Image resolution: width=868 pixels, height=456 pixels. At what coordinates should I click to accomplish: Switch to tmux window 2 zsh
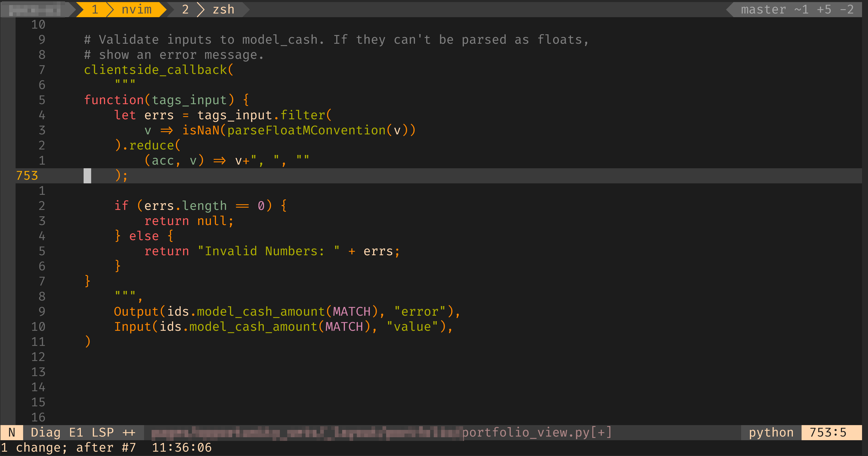(x=208, y=9)
